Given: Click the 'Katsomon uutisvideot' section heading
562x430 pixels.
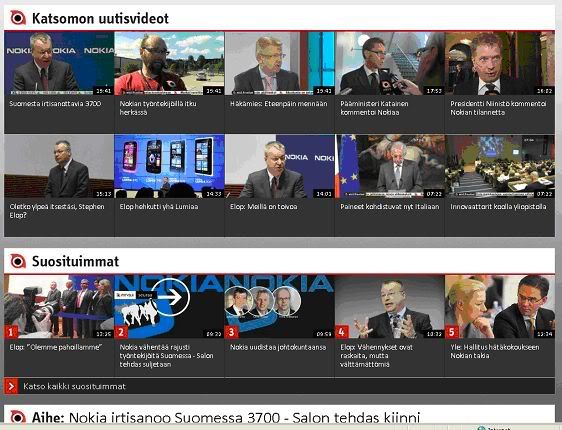Looking at the screenshot, I should point(100,18).
